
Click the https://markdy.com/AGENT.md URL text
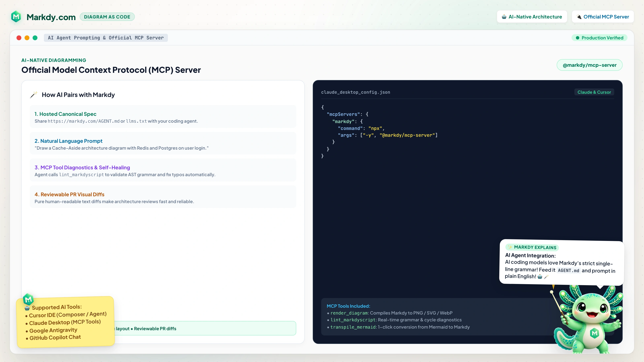point(84,121)
